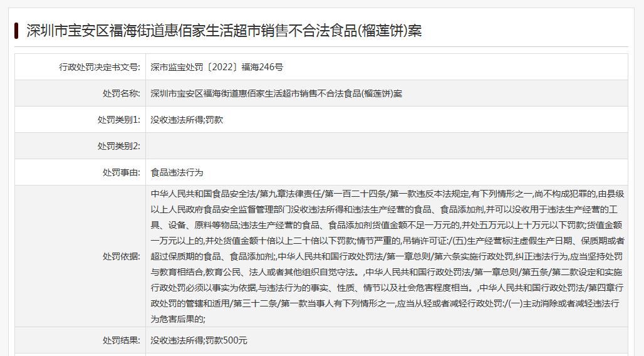Click the last legal basis line 为危害后果的;
Screen dimensions: 644x356
pos(179,319)
